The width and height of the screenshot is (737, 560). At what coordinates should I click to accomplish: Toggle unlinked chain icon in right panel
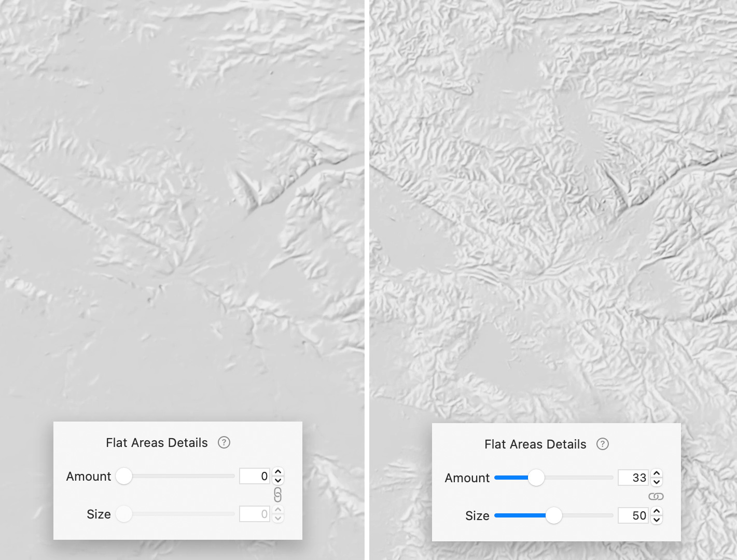pyautogui.click(x=656, y=496)
